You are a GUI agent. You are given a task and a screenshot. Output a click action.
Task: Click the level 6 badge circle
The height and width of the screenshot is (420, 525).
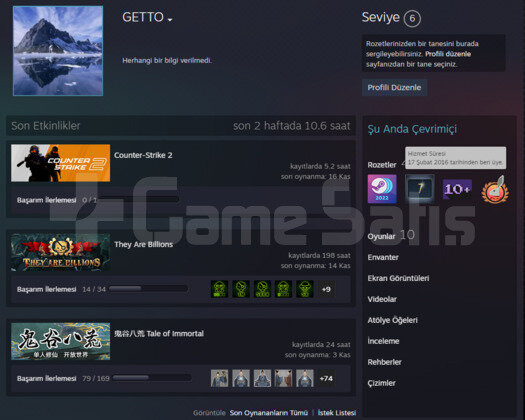412,18
